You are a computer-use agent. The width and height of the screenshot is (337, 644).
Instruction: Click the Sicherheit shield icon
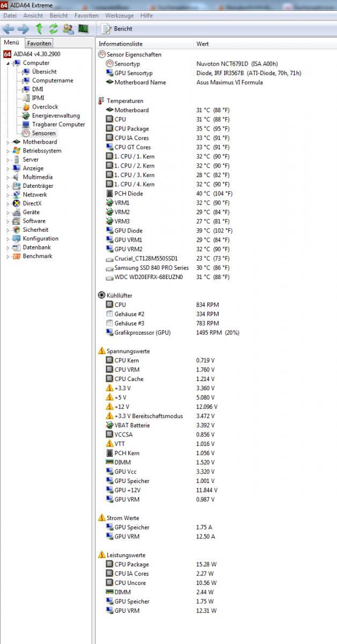click(17, 230)
